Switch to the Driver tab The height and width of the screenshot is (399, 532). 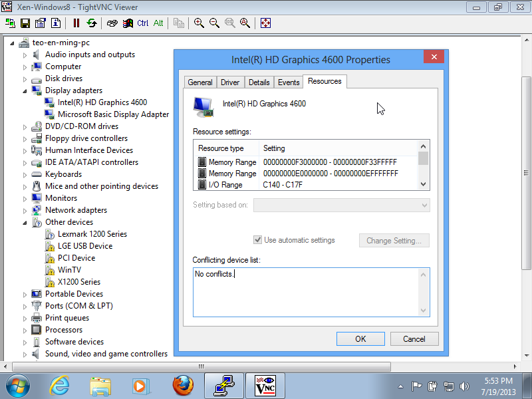pos(230,82)
